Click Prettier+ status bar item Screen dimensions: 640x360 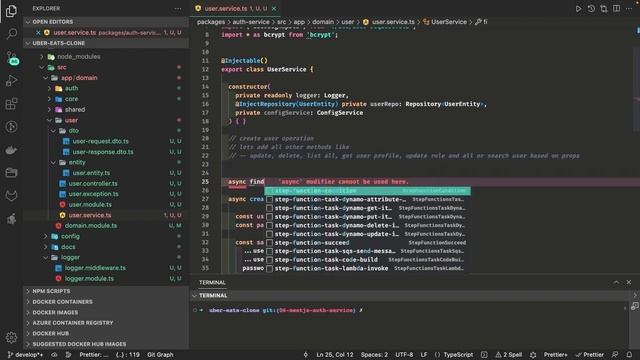point(555,355)
